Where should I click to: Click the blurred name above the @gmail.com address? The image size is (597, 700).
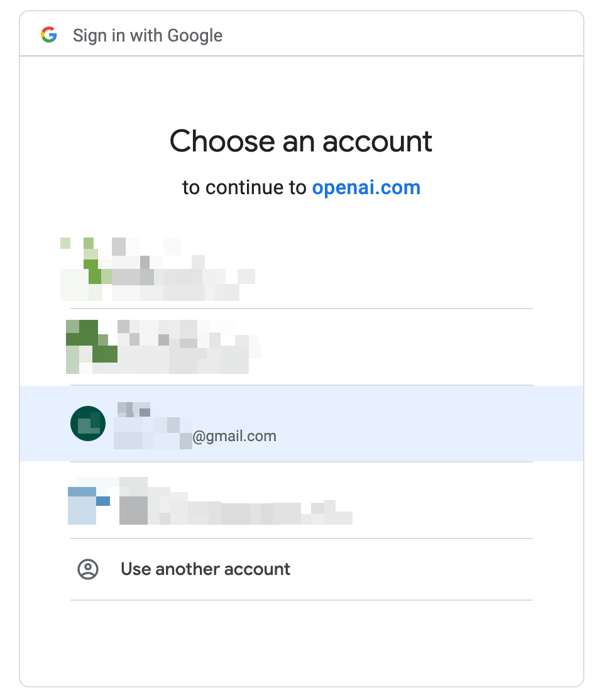coord(134,409)
